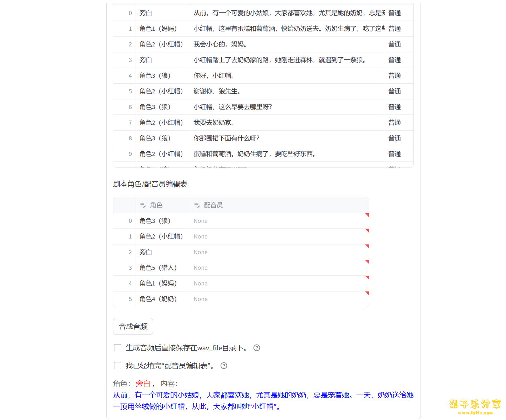Viewport: 506px width, 420px height.
Task: Click script line 我要去奶奶家。
Action: click(287, 123)
